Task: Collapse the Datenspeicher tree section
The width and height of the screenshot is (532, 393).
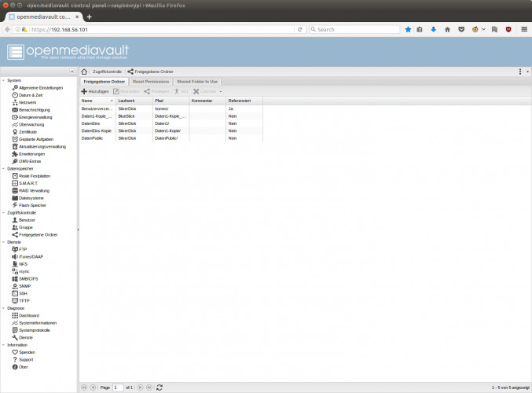Action: tap(3, 169)
